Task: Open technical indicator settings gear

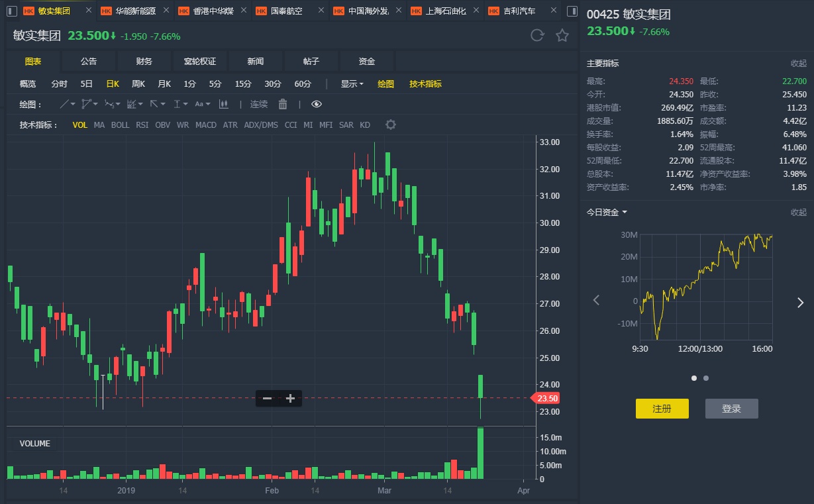Action: pos(391,125)
